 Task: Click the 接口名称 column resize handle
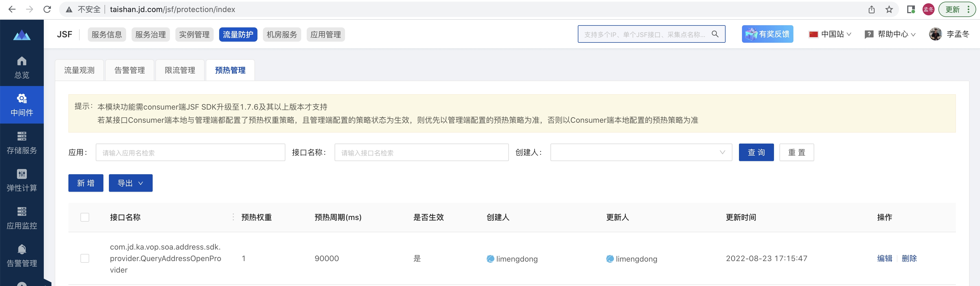coord(233,217)
